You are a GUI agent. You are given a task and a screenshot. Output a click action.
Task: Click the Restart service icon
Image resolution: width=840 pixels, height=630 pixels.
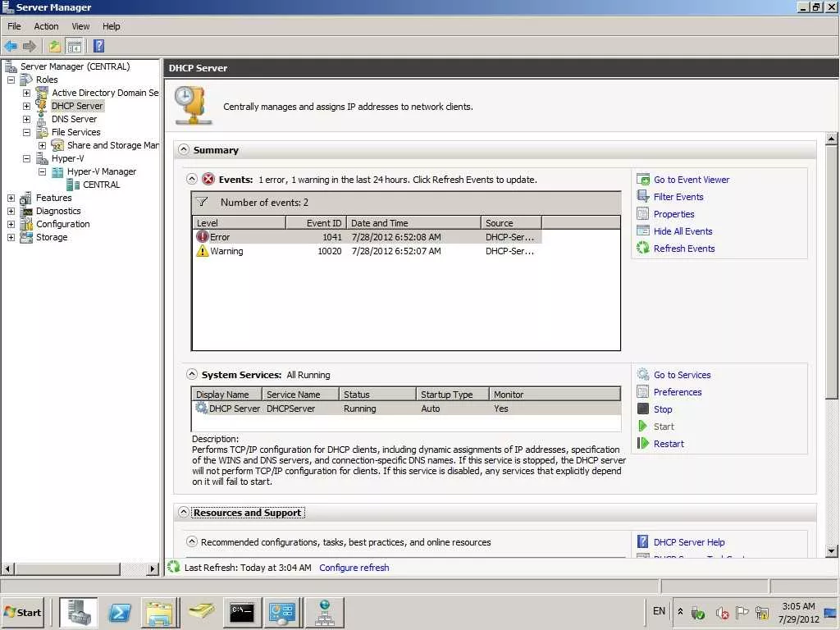coord(643,443)
